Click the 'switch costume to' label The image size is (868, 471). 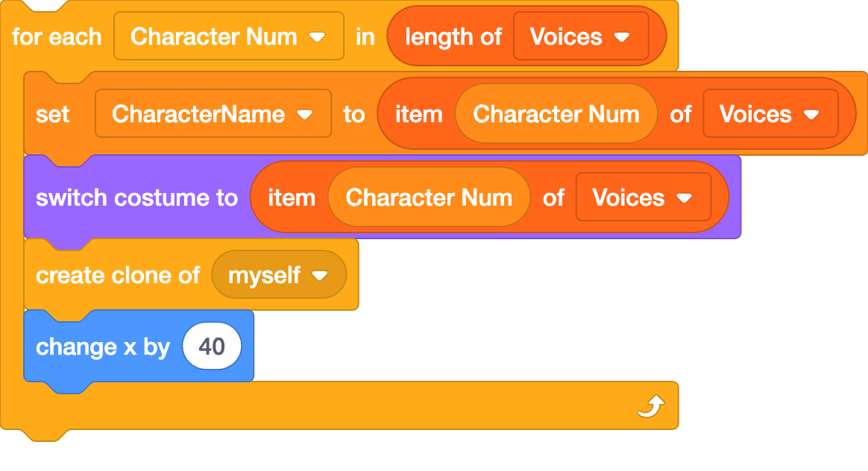(x=136, y=197)
